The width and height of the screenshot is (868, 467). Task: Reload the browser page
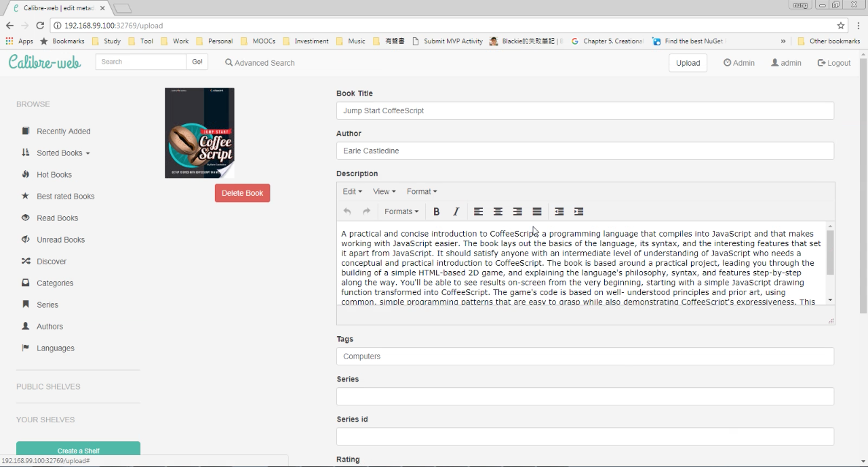(x=40, y=26)
